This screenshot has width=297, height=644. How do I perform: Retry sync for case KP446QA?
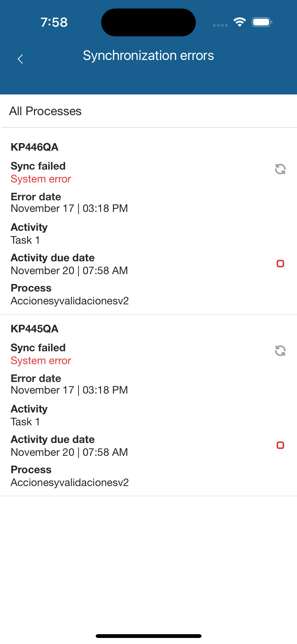coord(280,169)
